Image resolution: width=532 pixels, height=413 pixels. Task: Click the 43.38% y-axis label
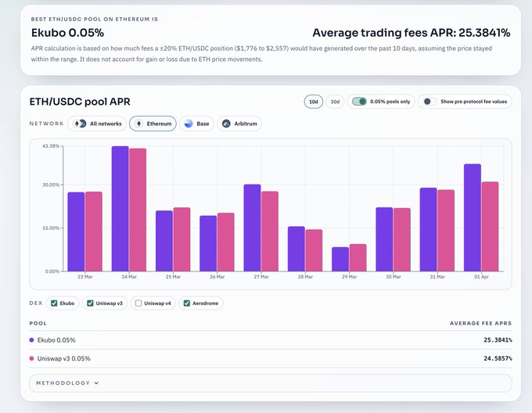pos(51,146)
